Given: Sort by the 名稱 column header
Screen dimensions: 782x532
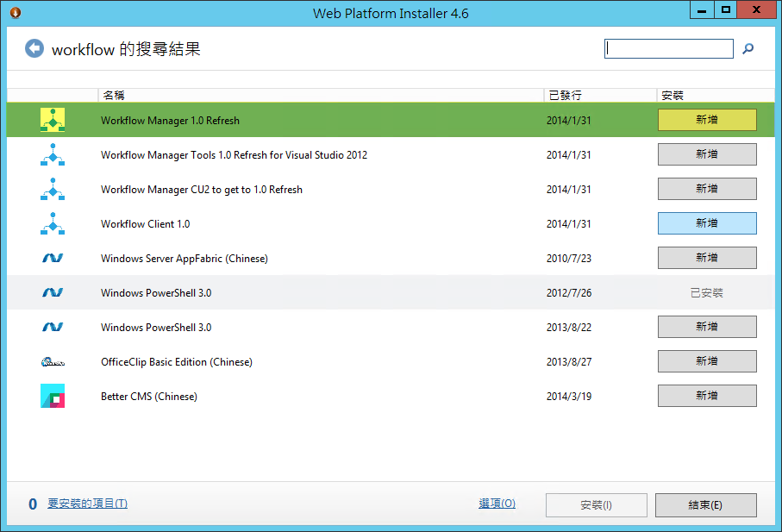Looking at the screenshot, I should tap(321, 95).
